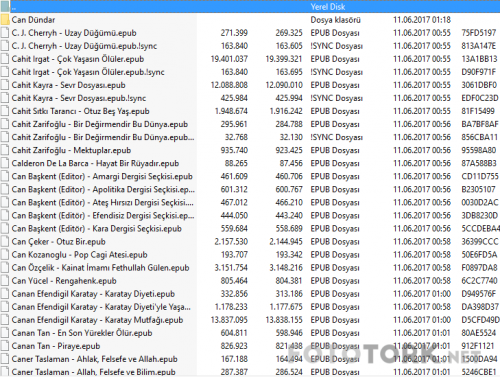The width and height of the screenshot is (500, 377).
Task: Open the Can Dündar folder icon
Action: [x=5, y=20]
